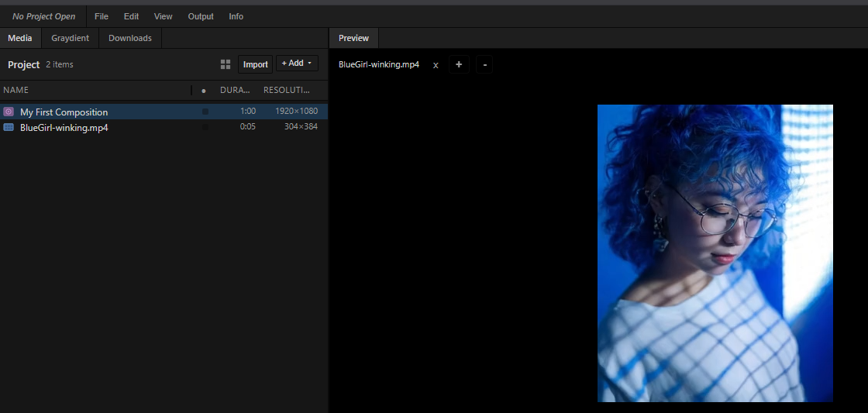The width and height of the screenshot is (868, 413).
Task: Open the View menu
Action: click(x=164, y=16)
